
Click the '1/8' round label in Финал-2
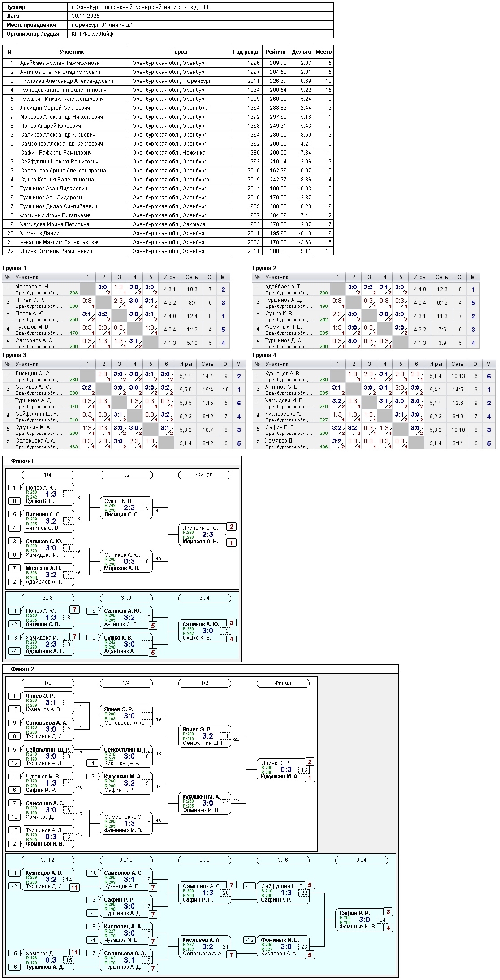coord(47,683)
